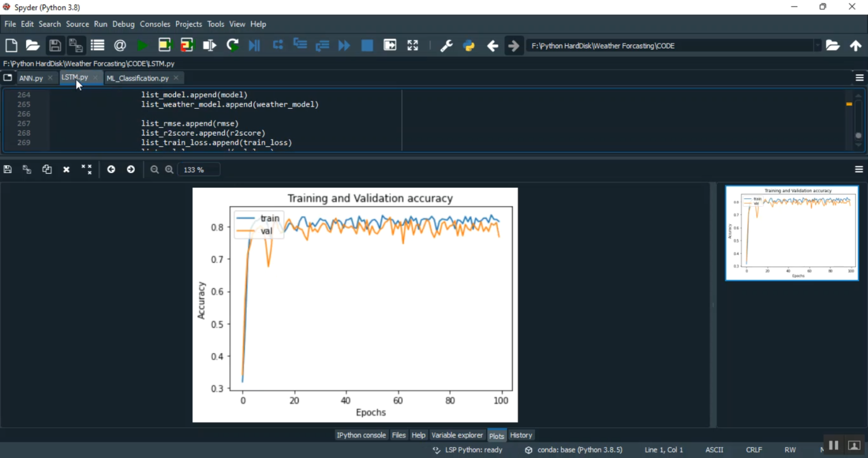868x458 pixels.
Task: Click the blue Stop debugging square
Action: pos(367,46)
